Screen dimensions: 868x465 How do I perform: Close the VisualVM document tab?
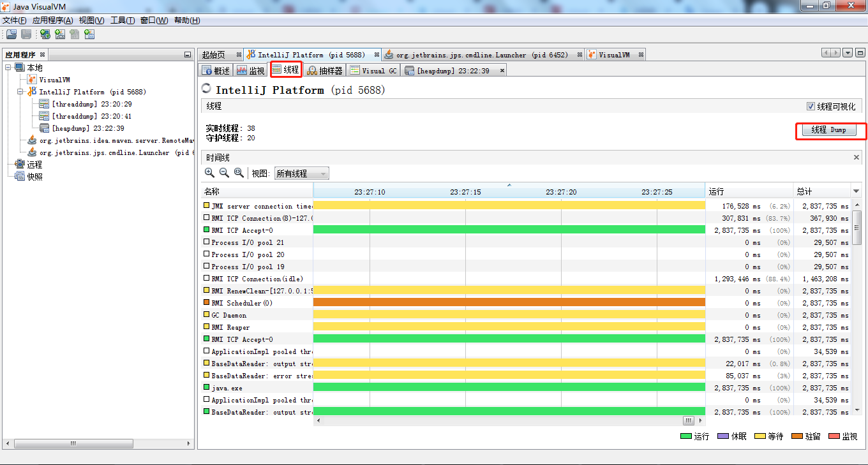[x=641, y=55]
